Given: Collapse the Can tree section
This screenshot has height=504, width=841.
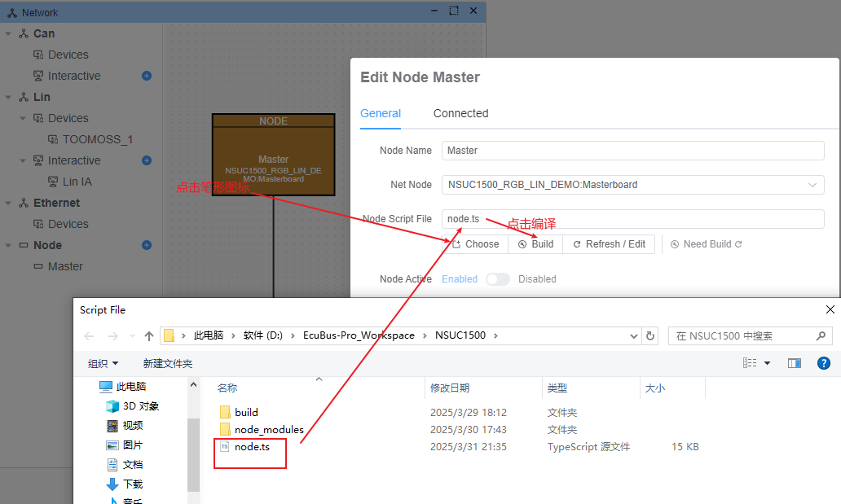Looking at the screenshot, I should click(x=8, y=33).
